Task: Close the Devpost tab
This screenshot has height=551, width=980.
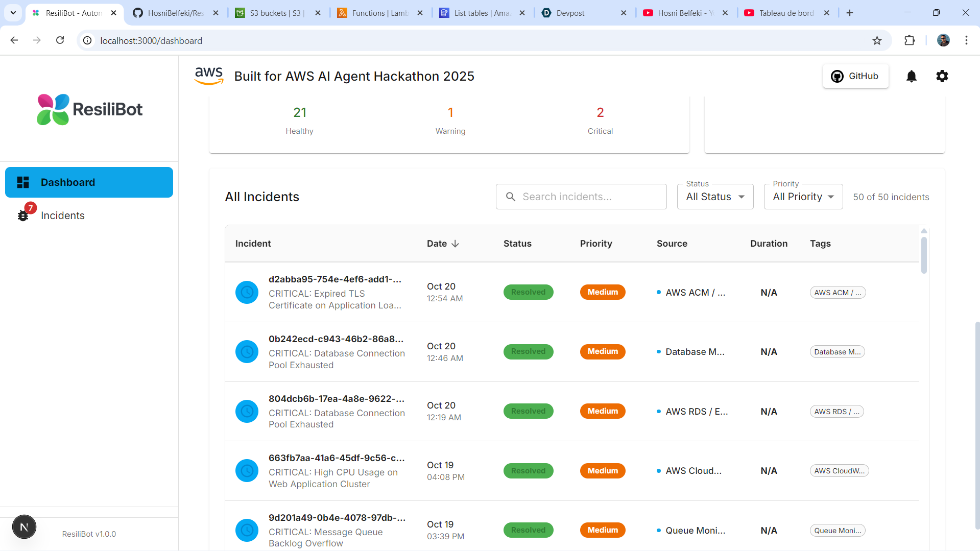Action: pos(624,13)
